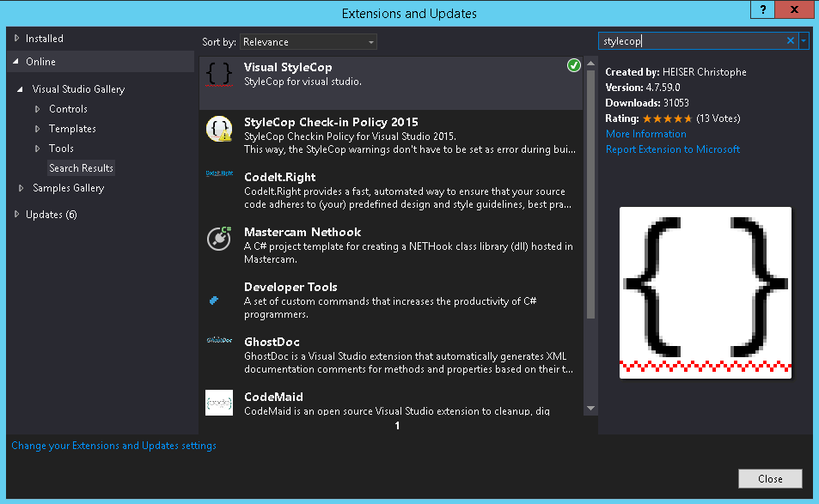The image size is (819, 504).
Task: Expand the Tools node
Action: click(38, 149)
